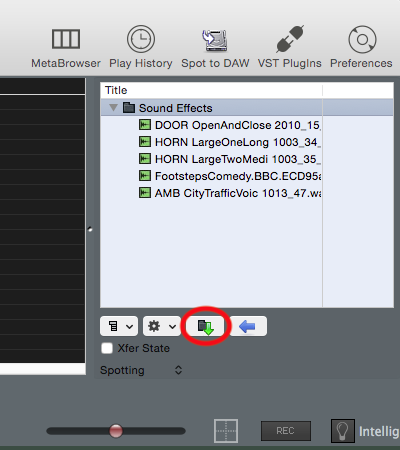
Task: Enable the Xfer State checkbox
Action: coord(107,348)
